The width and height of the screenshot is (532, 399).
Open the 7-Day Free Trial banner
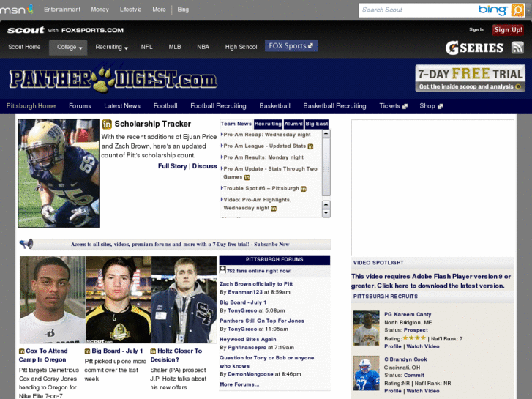coord(470,78)
